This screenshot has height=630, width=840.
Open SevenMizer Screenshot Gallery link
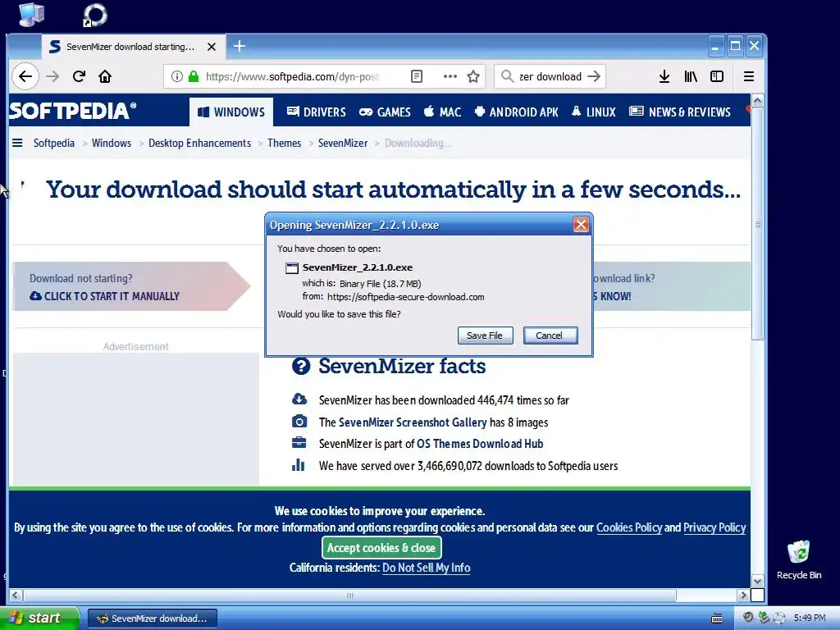click(413, 422)
